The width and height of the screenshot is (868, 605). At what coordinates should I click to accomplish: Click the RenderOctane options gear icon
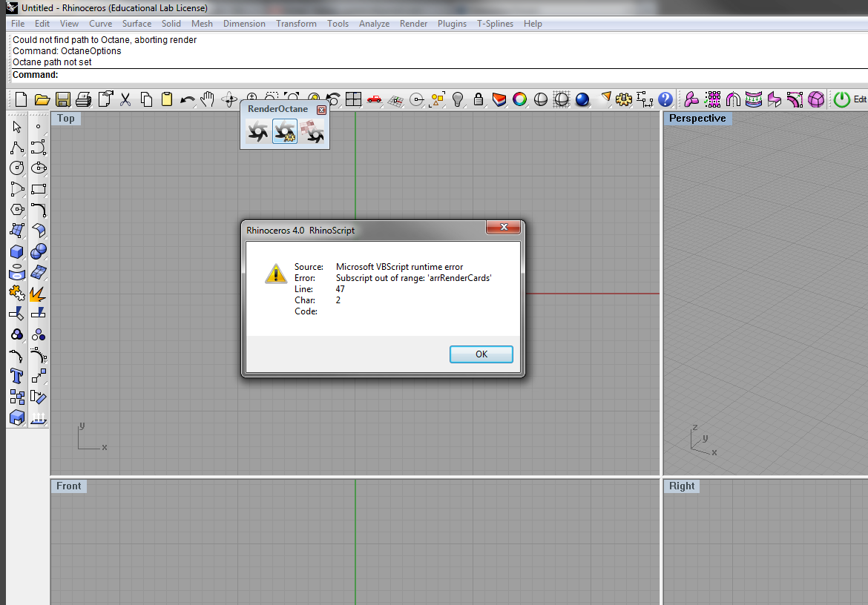[x=285, y=132]
